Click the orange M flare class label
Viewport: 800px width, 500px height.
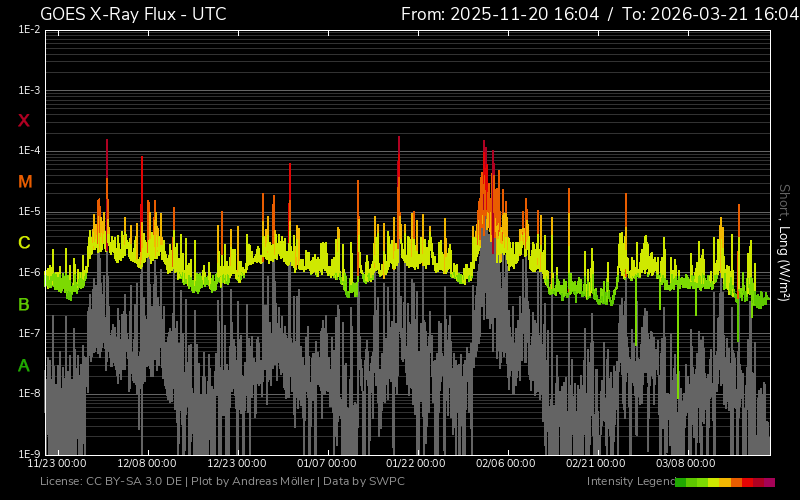[25, 182]
